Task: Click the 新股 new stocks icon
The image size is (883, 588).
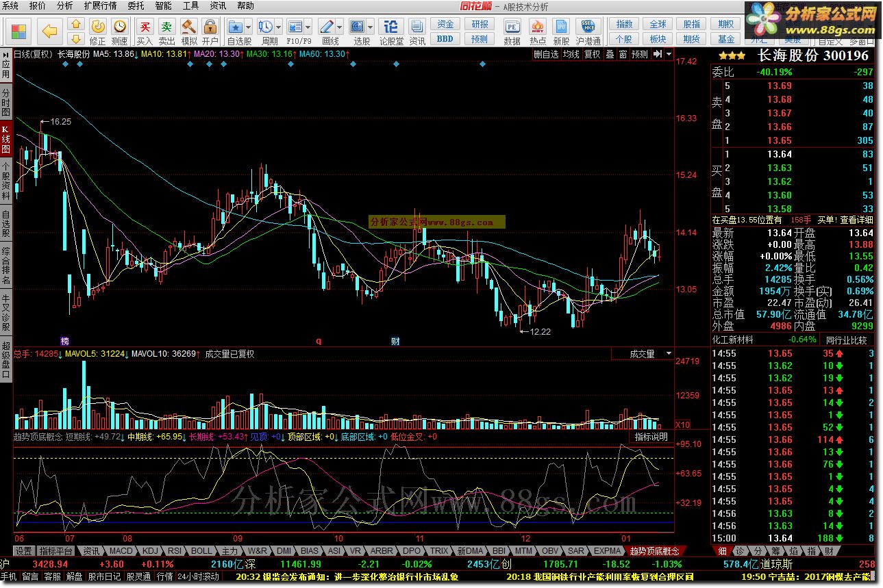Action: click(x=561, y=31)
